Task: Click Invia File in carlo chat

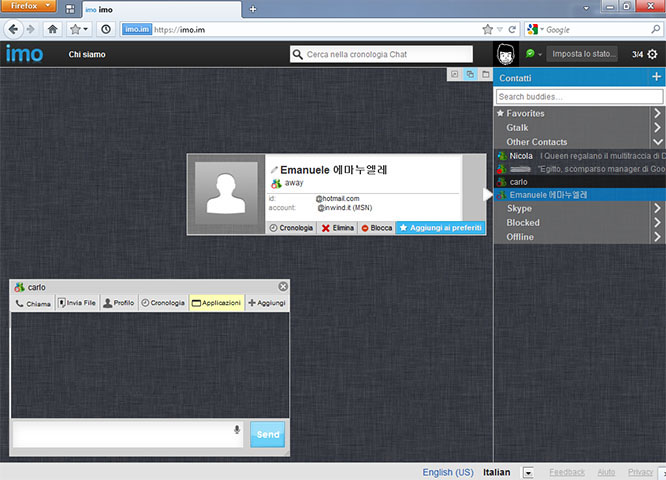Action: tap(77, 303)
